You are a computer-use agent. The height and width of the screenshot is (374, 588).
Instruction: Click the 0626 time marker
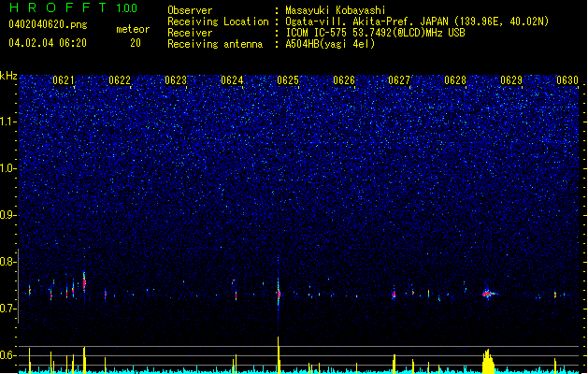[344, 80]
